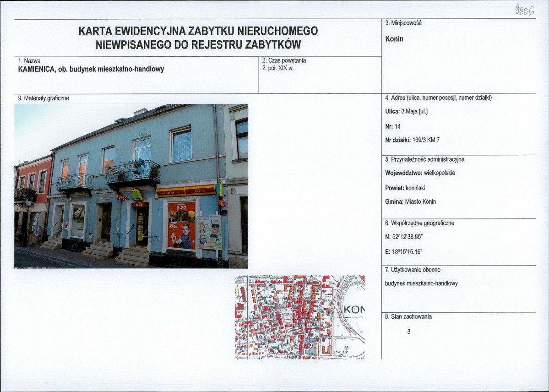Click 'Nr działki: 169/3 KM 7'
The width and height of the screenshot is (549, 392).
pyautogui.click(x=412, y=140)
